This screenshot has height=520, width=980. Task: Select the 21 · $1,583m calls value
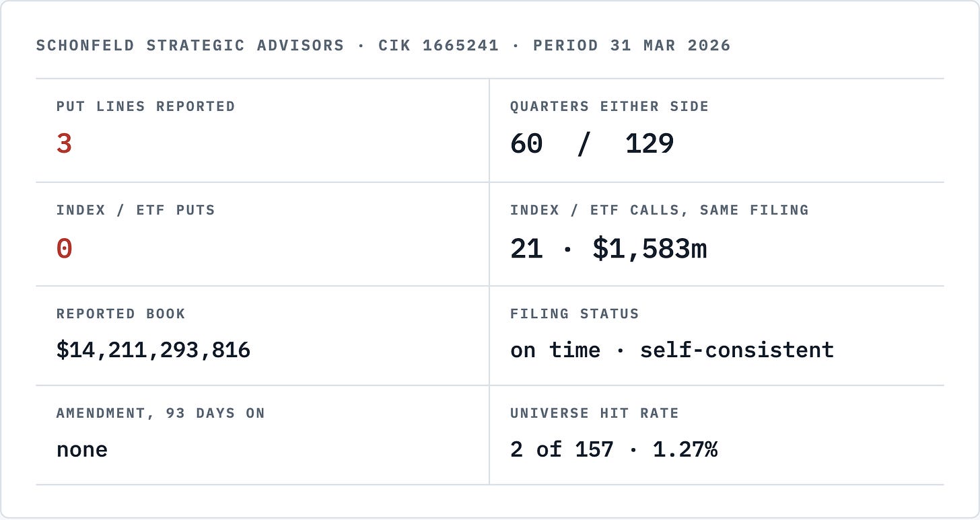click(608, 249)
